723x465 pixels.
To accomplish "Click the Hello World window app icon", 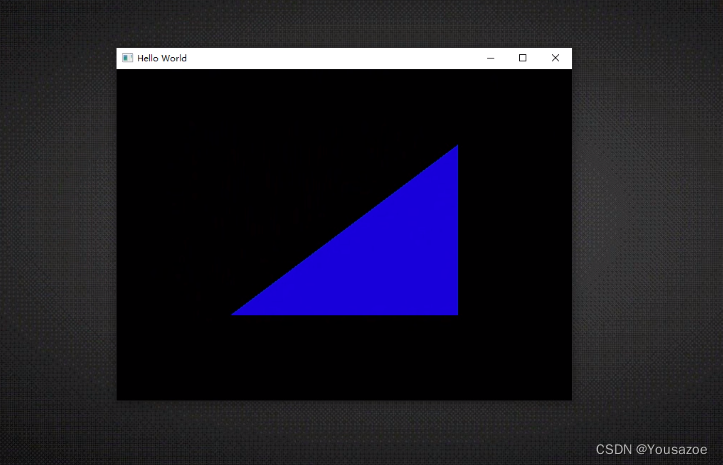I will tap(127, 58).
